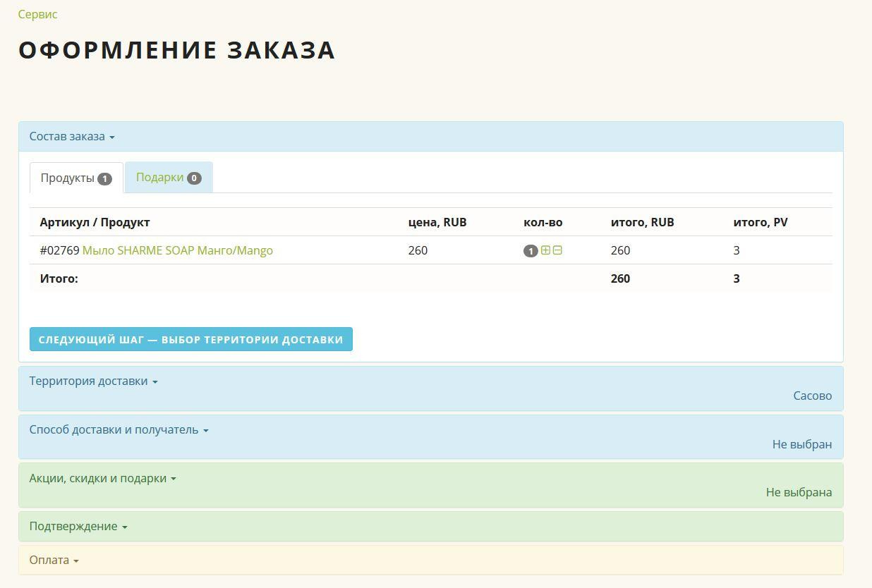This screenshot has height=588, width=872.
Task: Increase soap quantity with plus icon
Action: (545, 250)
